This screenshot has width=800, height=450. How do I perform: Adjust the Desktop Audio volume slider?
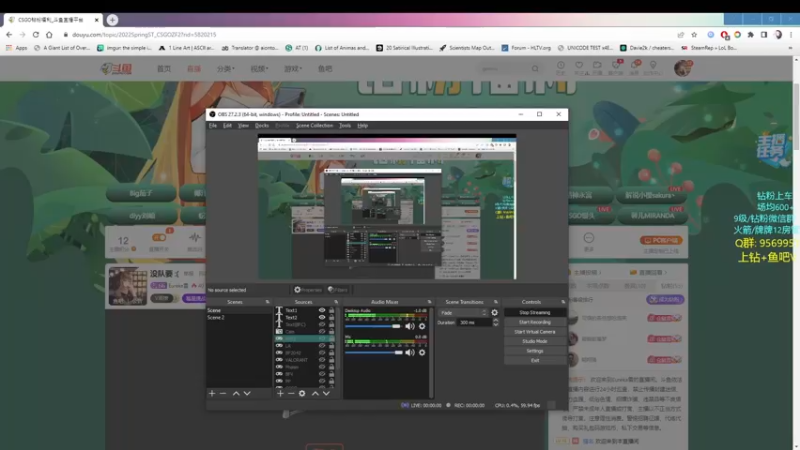tap(374, 327)
